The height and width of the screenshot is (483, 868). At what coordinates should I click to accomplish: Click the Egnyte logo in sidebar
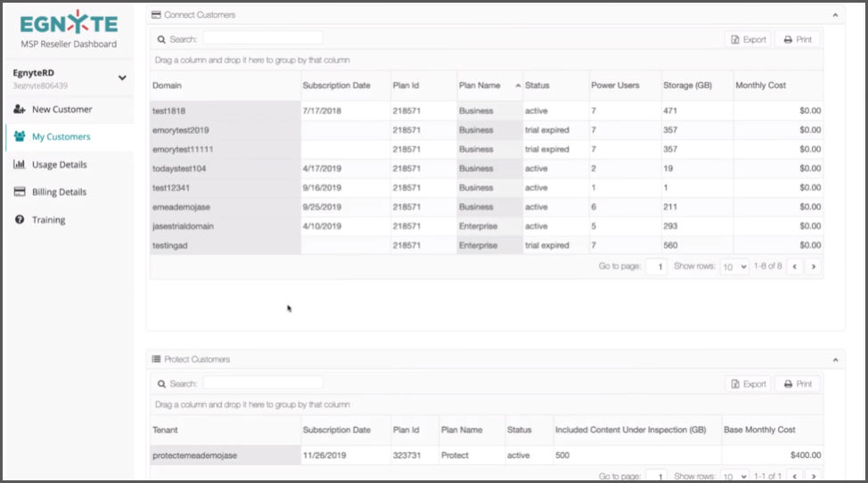68,23
